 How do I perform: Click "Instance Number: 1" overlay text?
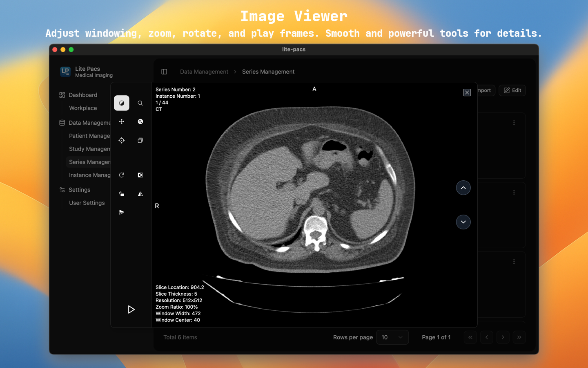178,96
